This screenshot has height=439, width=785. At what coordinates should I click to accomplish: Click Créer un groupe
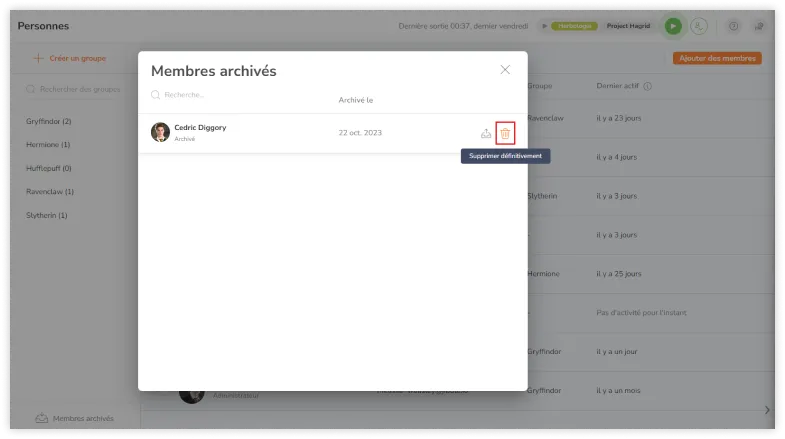[70, 59]
